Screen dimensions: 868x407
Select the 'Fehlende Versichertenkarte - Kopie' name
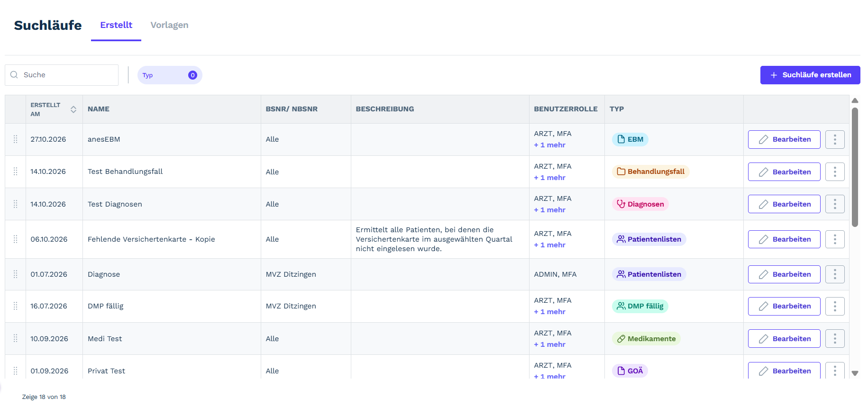pos(151,239)
